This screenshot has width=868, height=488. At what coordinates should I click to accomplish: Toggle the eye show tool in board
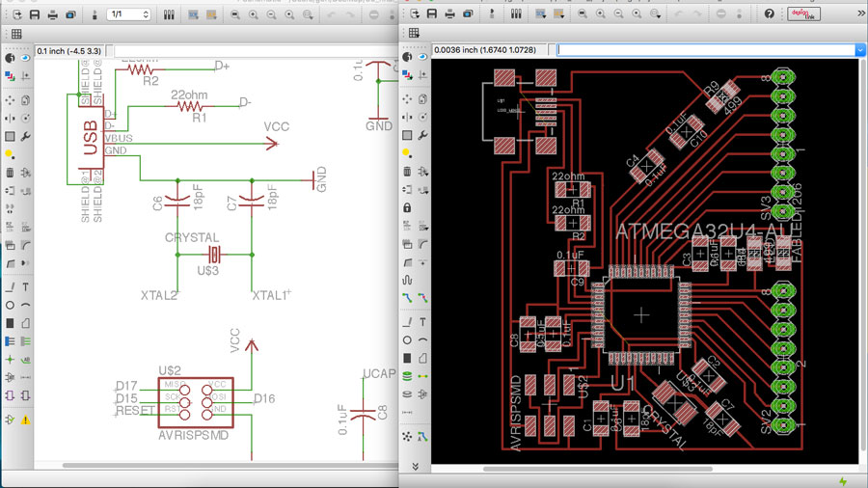[x=424, y=58]
